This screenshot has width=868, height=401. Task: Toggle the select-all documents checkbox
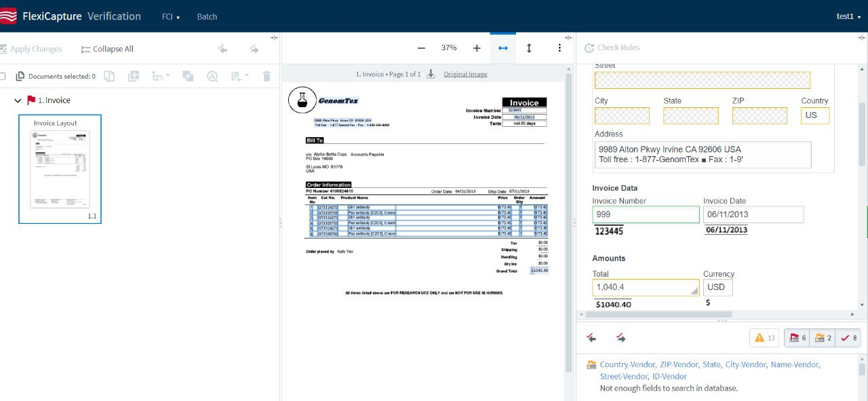pos(2,76)
